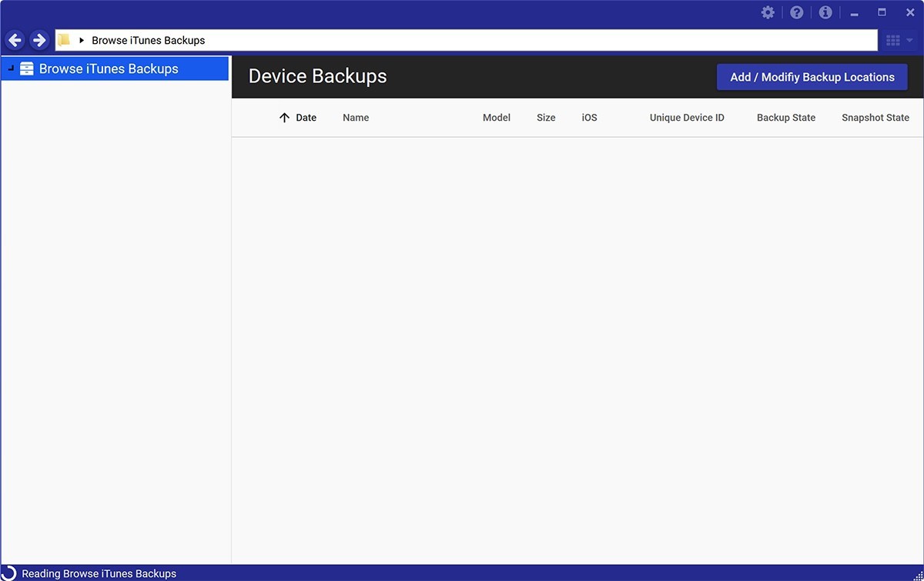Click inside the address bar field
The height and width of the screenshot is (581, 924).
tap(462, 39)
